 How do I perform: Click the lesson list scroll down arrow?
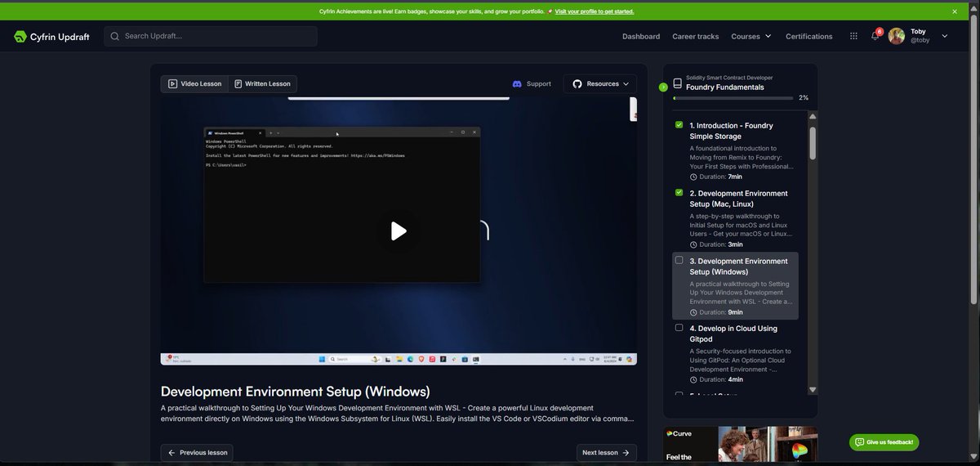[x=813, y=390]
